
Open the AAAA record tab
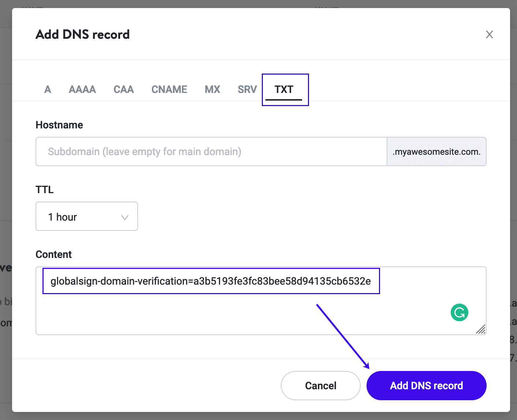pyautogui.click(x=82, y=89)
